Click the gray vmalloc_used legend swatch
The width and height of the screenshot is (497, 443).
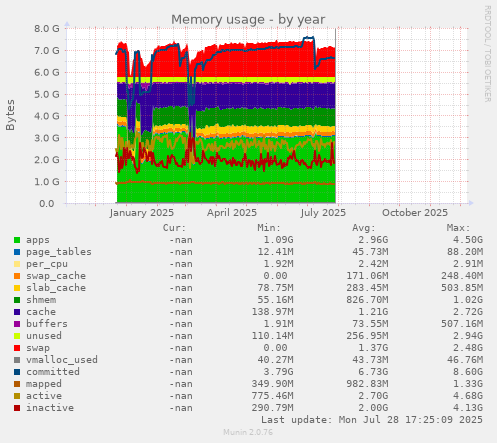(17, 360)
